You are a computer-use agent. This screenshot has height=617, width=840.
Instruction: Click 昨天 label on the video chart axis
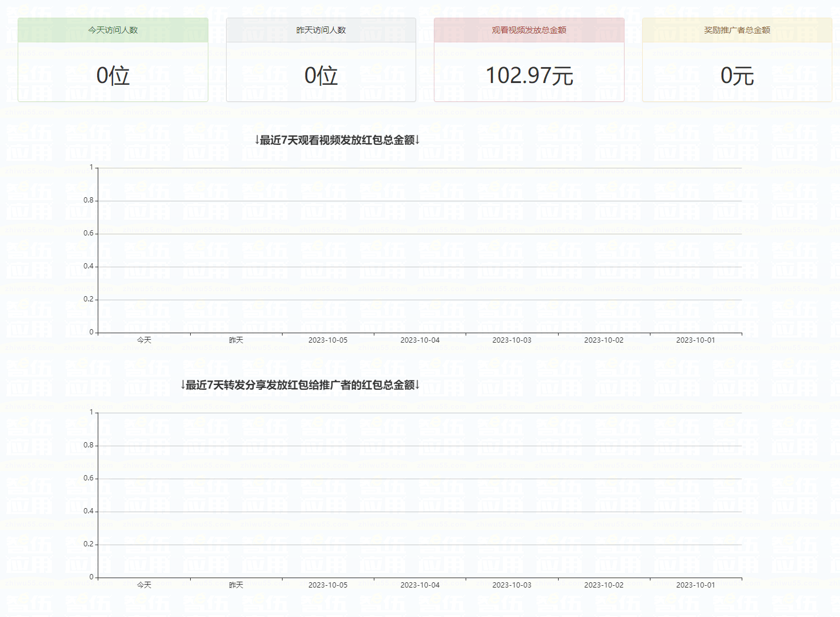[236, 340]
